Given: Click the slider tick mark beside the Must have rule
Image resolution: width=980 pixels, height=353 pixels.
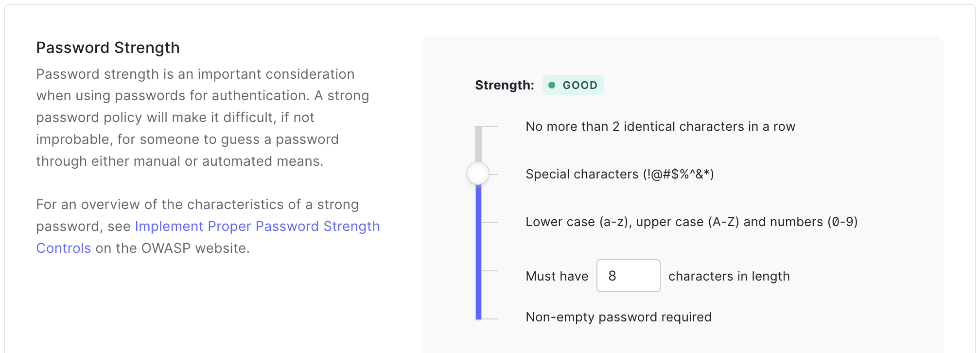Looking at the screenshot, I should [490, 271].
